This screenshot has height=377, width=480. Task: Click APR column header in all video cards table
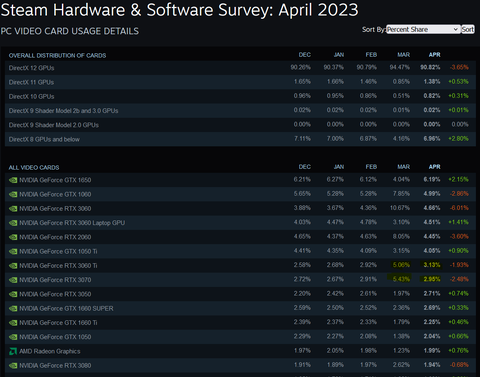(434, 167)
